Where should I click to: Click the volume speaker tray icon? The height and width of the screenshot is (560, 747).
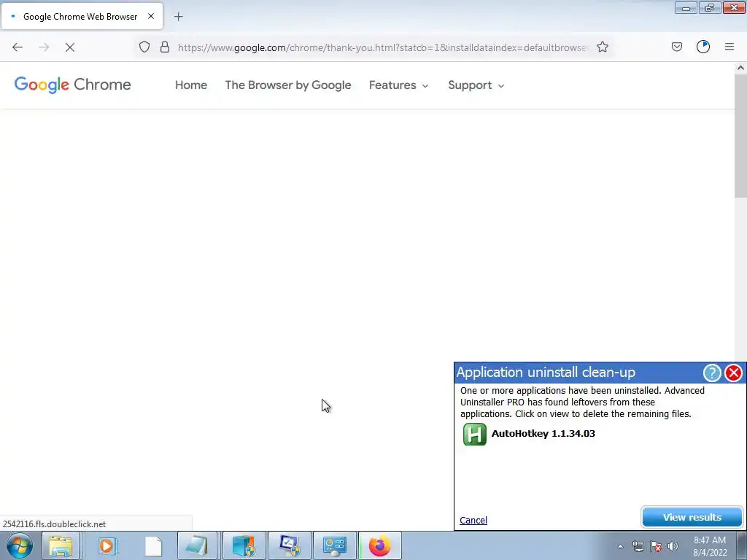click(673, 546)
